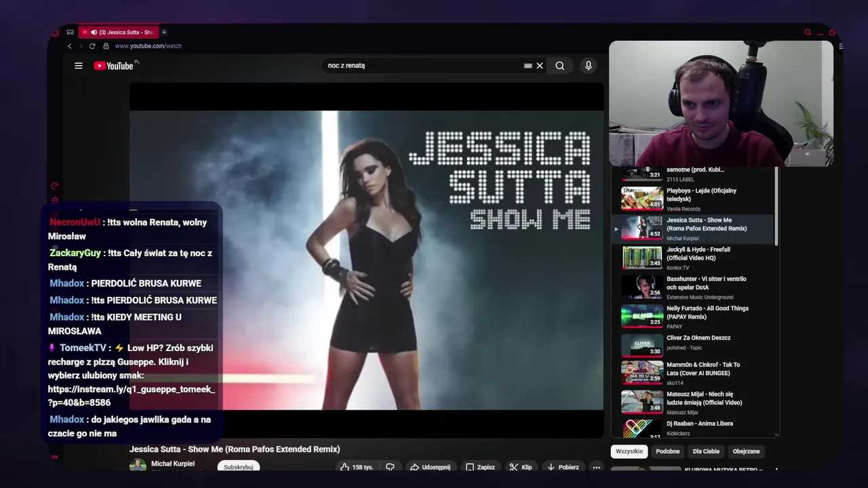This screenshot has height=488, width=868.
Task: Open the YouTube hamburger guide menu
Action: tap(79, 66)
